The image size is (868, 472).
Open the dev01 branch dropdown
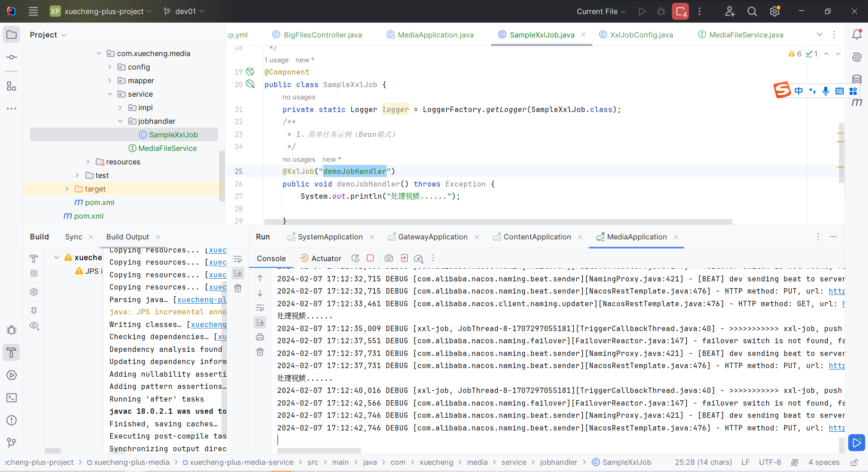click(184, 11)
